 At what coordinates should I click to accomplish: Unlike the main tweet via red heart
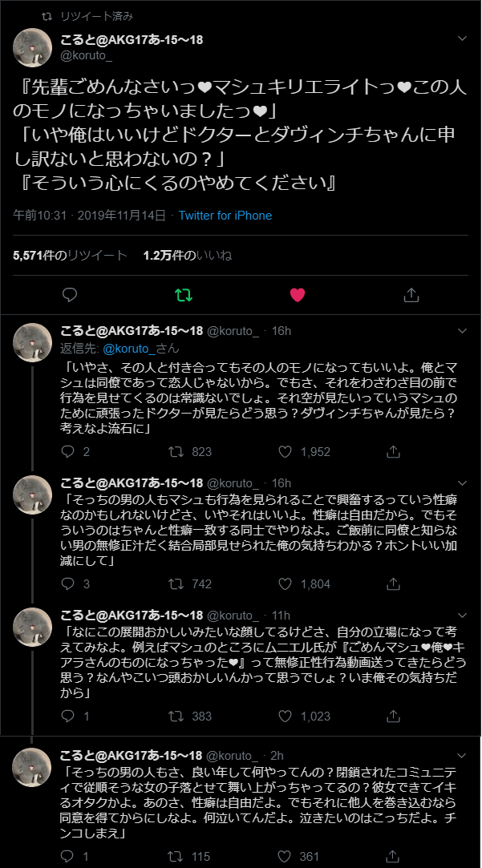tap(298, 295)
